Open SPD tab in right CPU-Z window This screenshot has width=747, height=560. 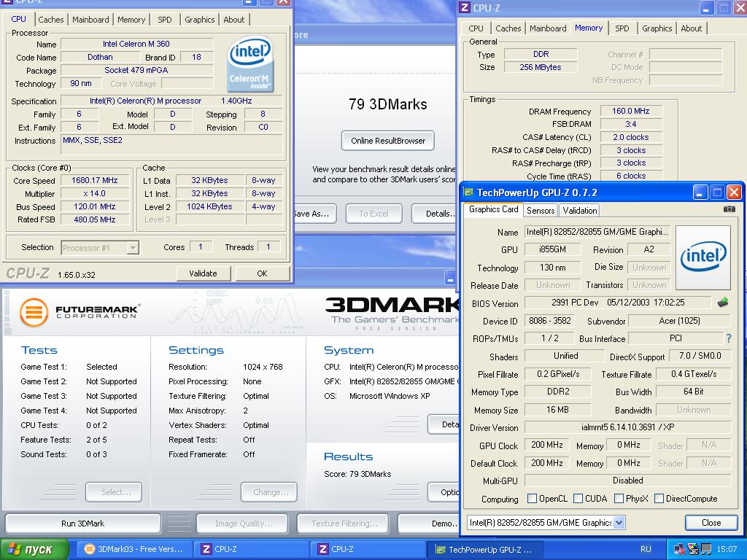[622, 28]
